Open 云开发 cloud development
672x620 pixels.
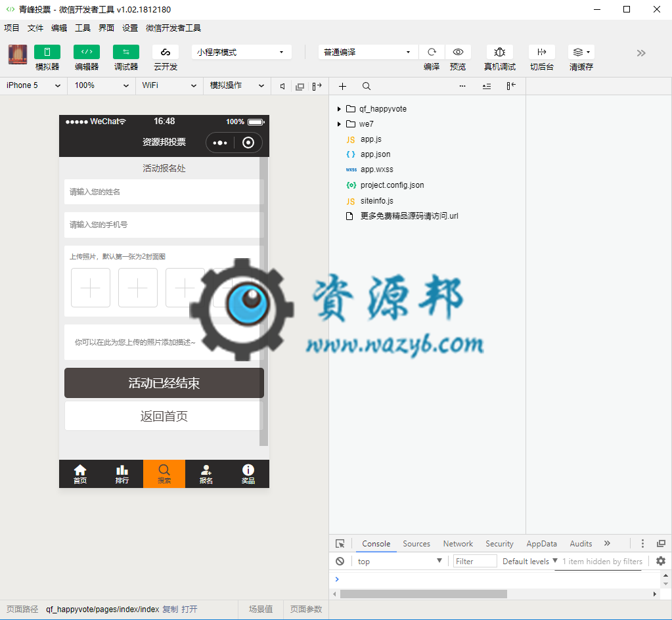tap(166, 52)
